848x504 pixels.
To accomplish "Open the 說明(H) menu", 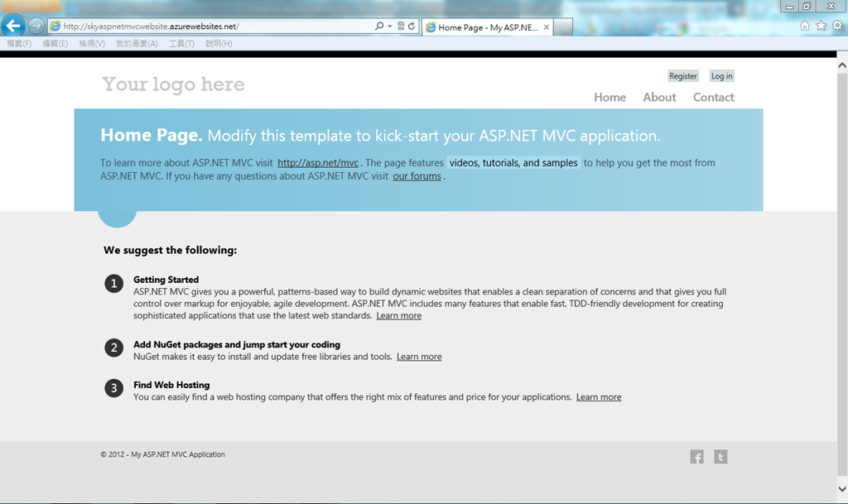I will click(219, 43).
